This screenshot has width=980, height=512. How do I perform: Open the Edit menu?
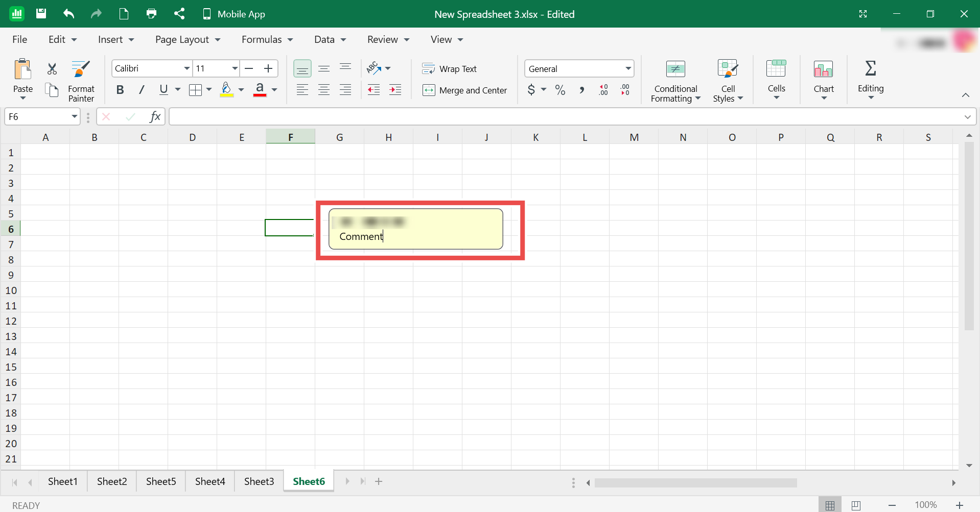coord(62,39)
